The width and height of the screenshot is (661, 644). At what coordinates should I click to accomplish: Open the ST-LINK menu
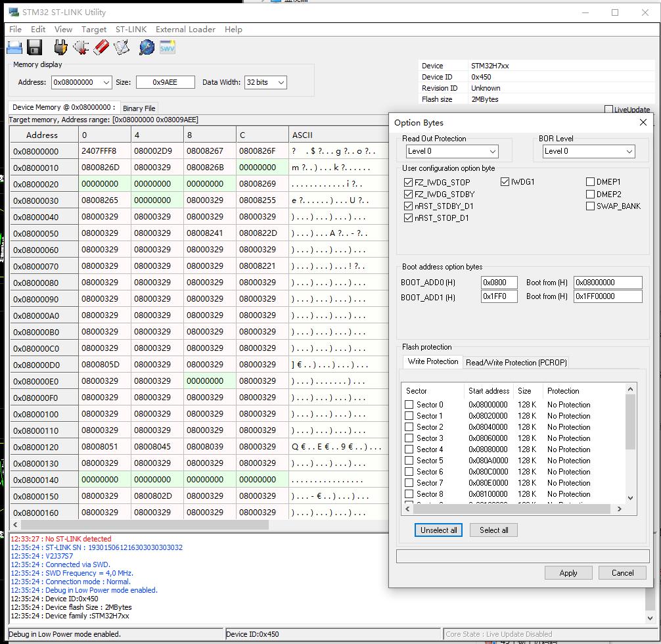pos(131,29)
